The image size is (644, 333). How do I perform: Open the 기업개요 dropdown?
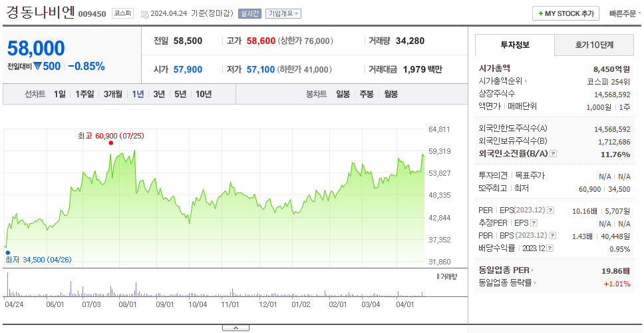pos(283,13)
